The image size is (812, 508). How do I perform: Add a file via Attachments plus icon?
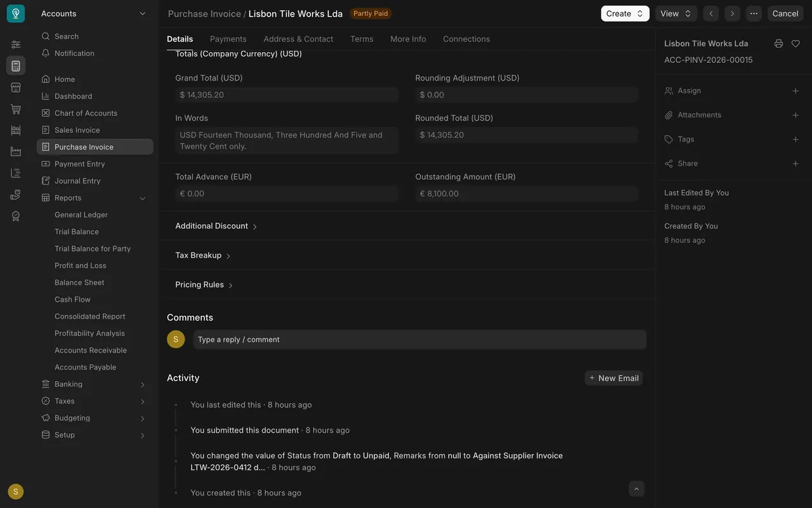point(796,115)
